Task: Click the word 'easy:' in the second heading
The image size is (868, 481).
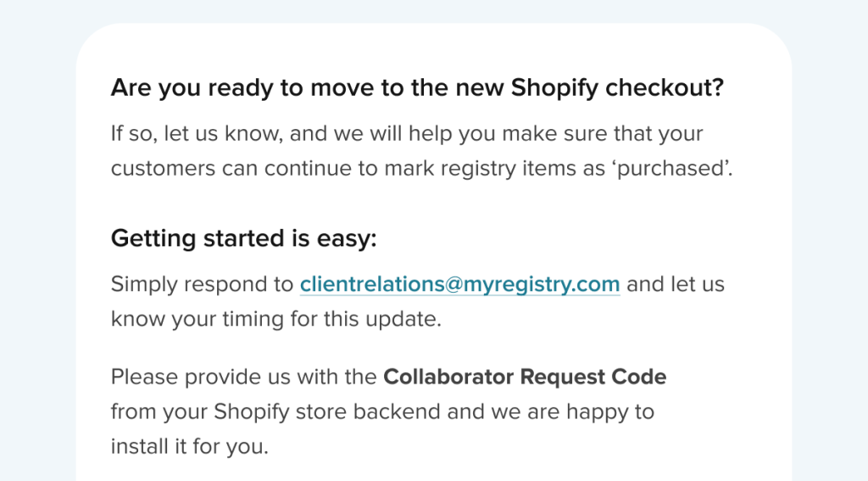Action: click(x=347, y=238)
